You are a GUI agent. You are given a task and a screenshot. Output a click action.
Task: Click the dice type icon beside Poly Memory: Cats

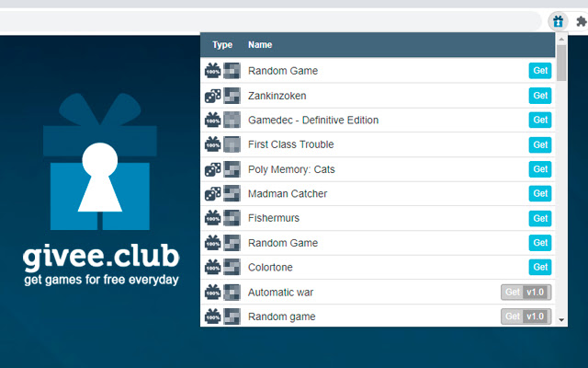tap(212, 169)
